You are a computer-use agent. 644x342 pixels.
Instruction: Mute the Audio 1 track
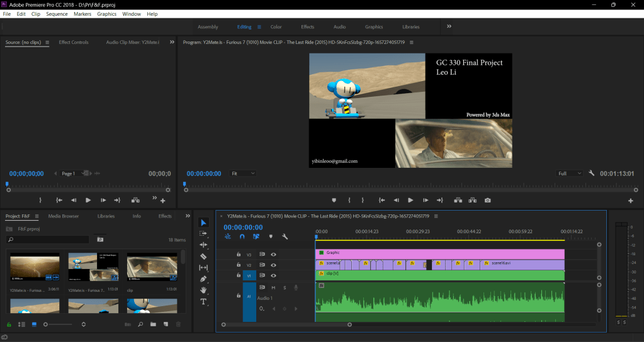click(273, 288)
